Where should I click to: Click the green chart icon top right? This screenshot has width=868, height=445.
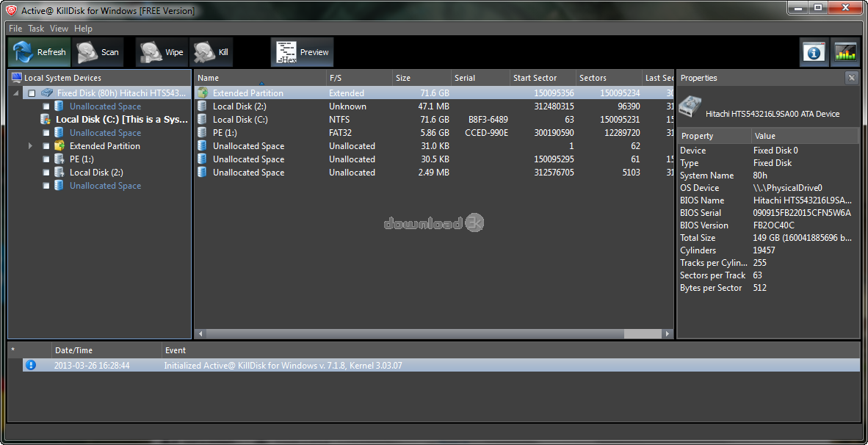[x=845, y=52]
